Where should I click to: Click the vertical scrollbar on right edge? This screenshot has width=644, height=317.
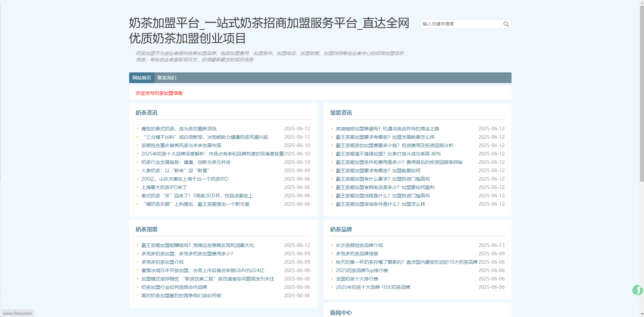642,94
